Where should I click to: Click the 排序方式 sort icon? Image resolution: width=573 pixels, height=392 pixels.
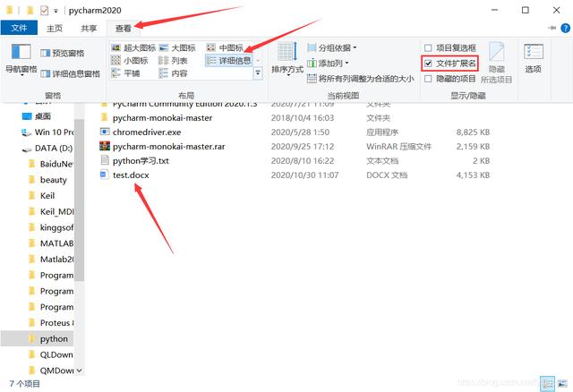pyautogui.click(x=287, y=59)
